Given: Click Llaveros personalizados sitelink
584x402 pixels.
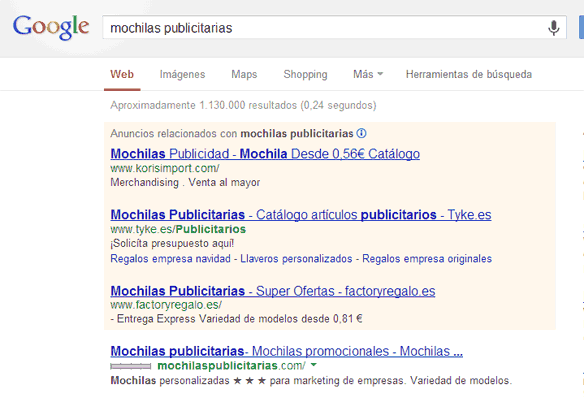Looking at the screenshot, I should click(296, 259).
